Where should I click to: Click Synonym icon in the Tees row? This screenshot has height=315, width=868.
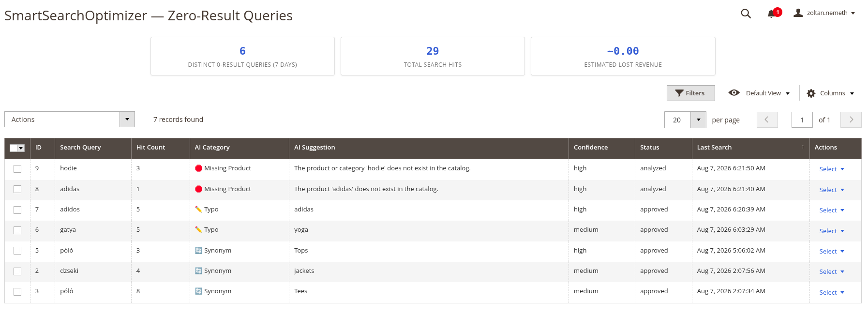198,291
